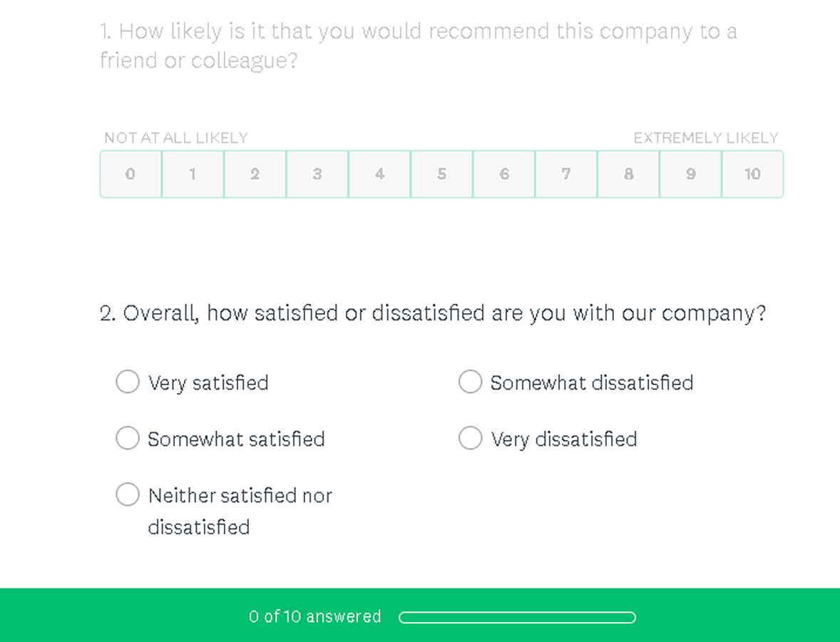The image size is (840, 642).
Task: Click question 1 recommendation text
Action: [418, 46]
